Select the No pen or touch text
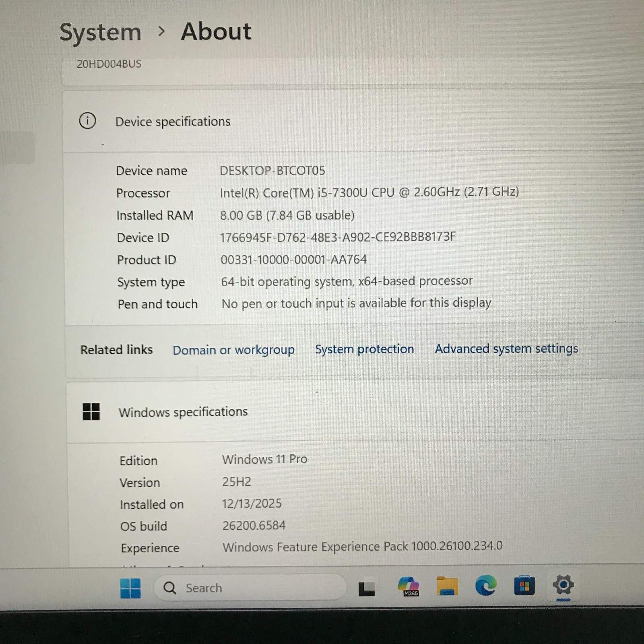 (x=356, y=303)
